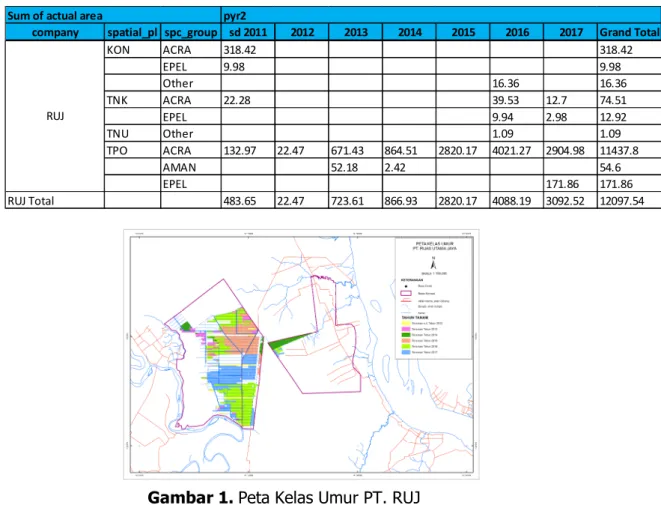
Task: Click the purple boundary symbol in the legend
Action: click(406, 293)
